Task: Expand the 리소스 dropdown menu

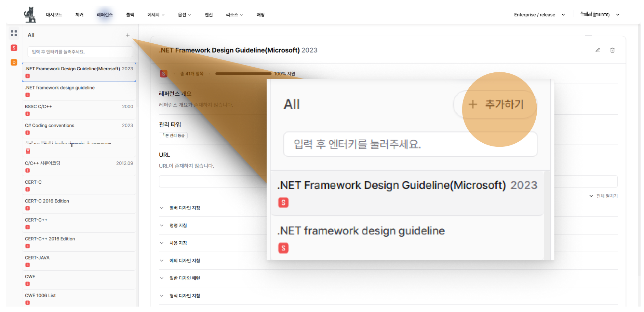Action: (x=234, y=15)
